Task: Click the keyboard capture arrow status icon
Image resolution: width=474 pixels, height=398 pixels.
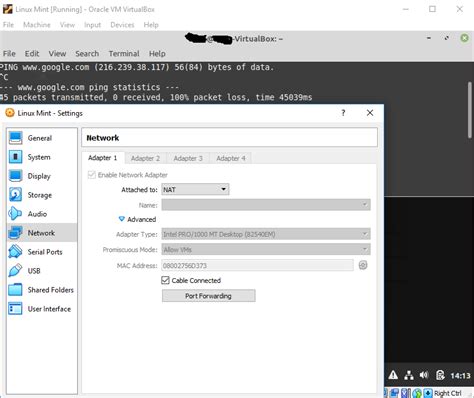Action: coord(428,393)
